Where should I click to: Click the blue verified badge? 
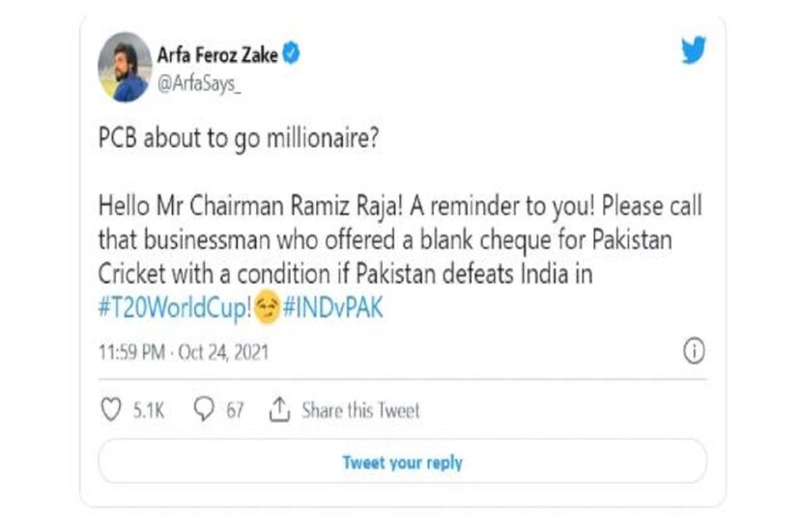click(x=290, y=56)
